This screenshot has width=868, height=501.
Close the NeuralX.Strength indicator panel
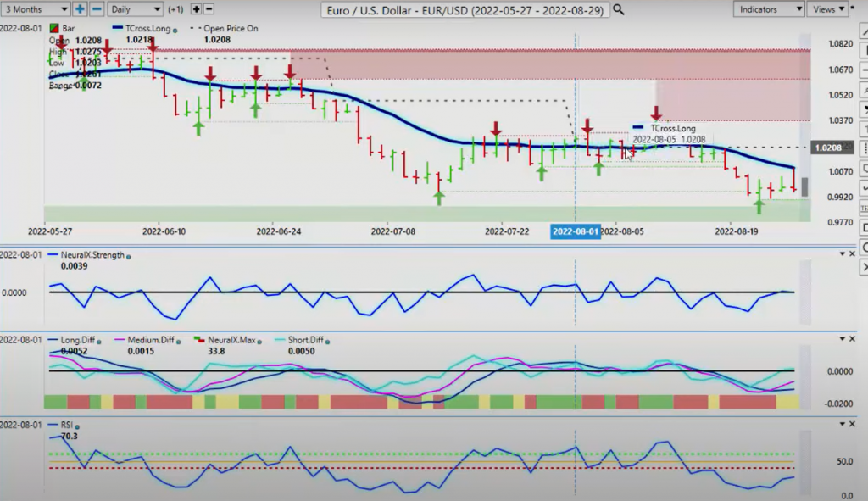[x=853, y=254]
